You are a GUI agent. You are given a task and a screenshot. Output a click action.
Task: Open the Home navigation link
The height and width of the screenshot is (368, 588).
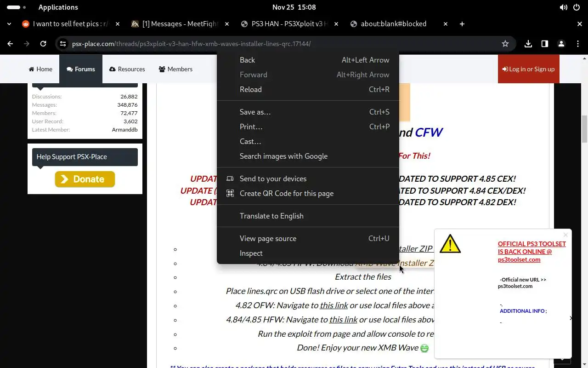tap(40, 69)
